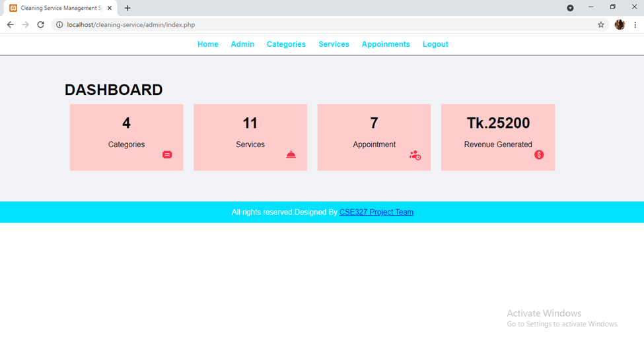Click the Tk.25200 revenue value
644x341 pixels.
coord(498,123)
